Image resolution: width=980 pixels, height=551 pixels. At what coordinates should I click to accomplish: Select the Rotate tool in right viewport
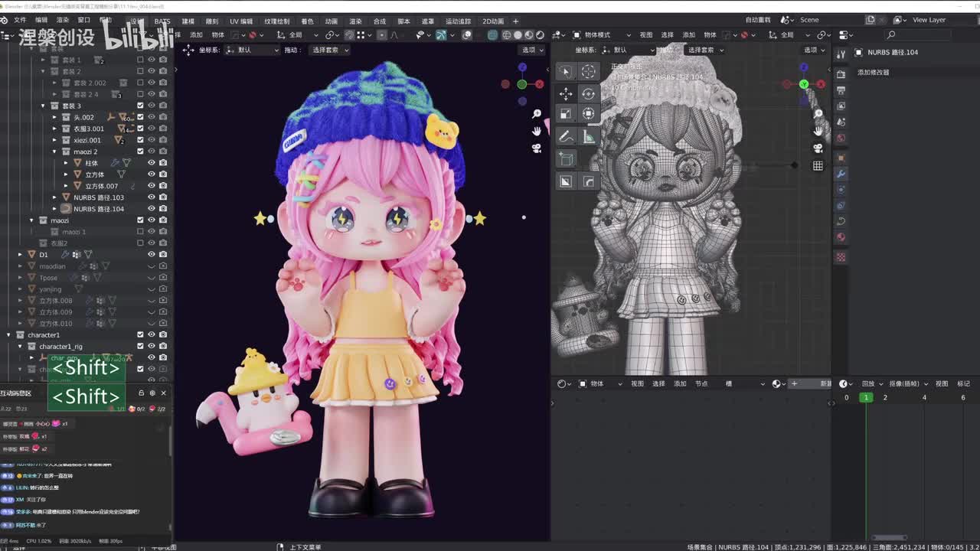(588, 93)
